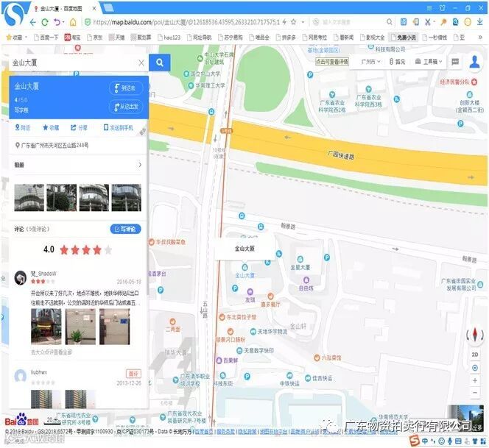This screenshot has width=489, height=448.
Task: Open the 百度一下 bookmark
Action: coord(46,38)
